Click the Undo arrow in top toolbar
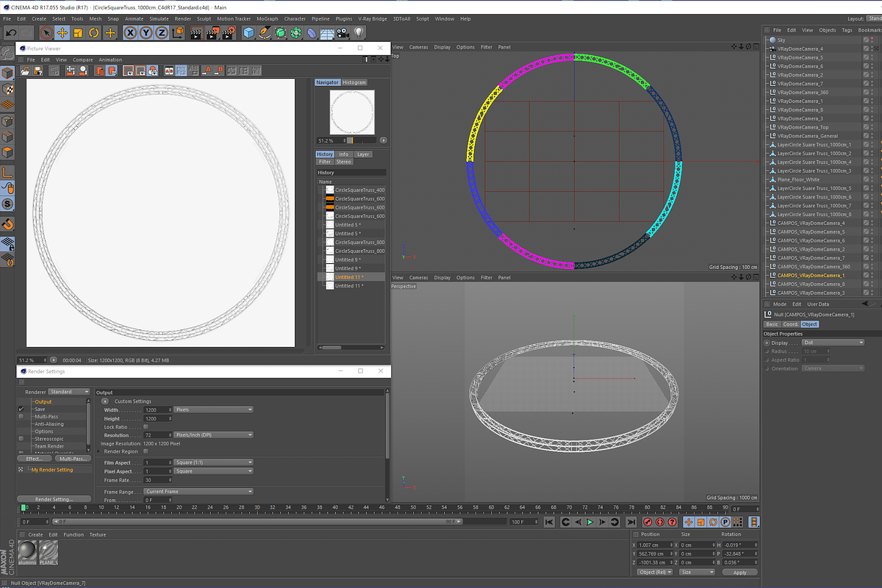 click(x=11, y=32)
